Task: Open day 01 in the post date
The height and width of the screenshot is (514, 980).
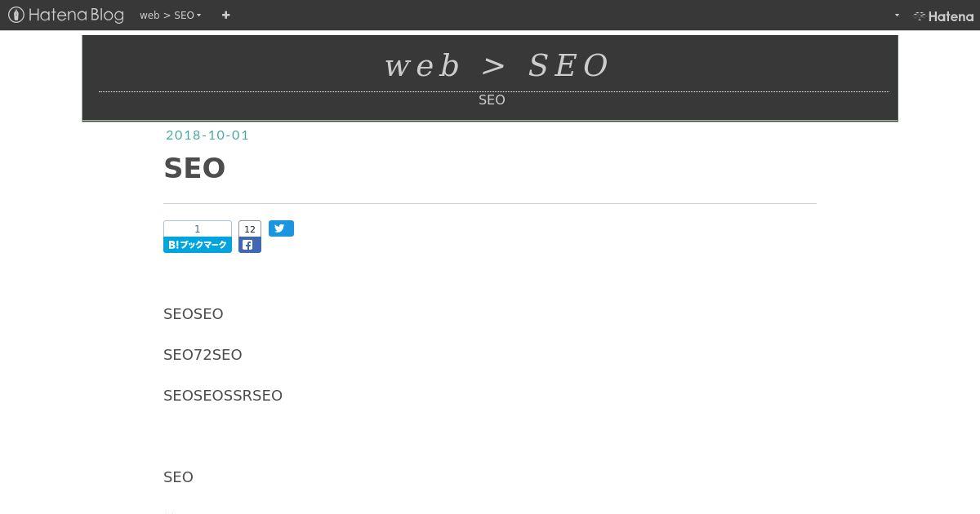Action: [240, 135]
